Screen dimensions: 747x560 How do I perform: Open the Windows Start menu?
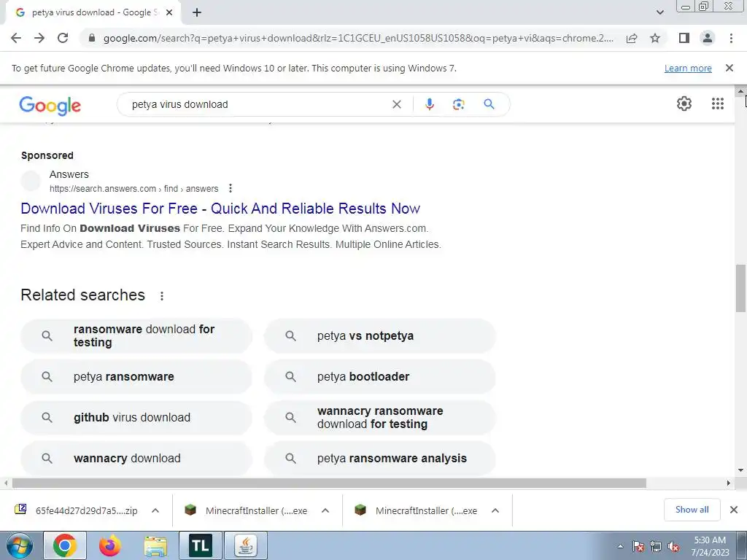tap(19, 545)
